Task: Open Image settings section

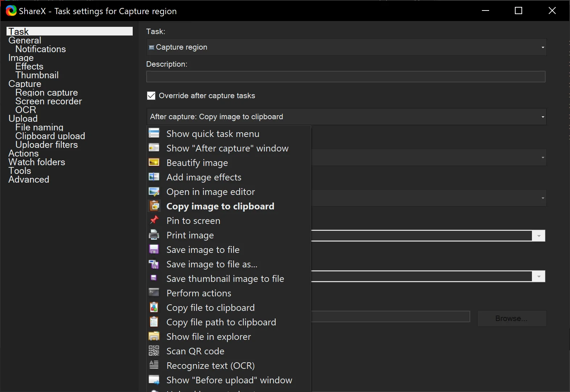Action: pos(21,58)
